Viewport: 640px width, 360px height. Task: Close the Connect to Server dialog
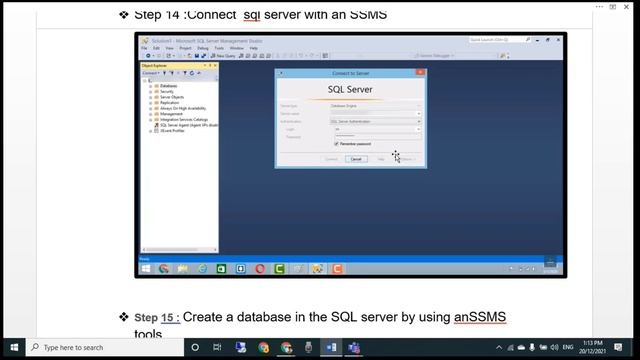(x=420, y=73)
